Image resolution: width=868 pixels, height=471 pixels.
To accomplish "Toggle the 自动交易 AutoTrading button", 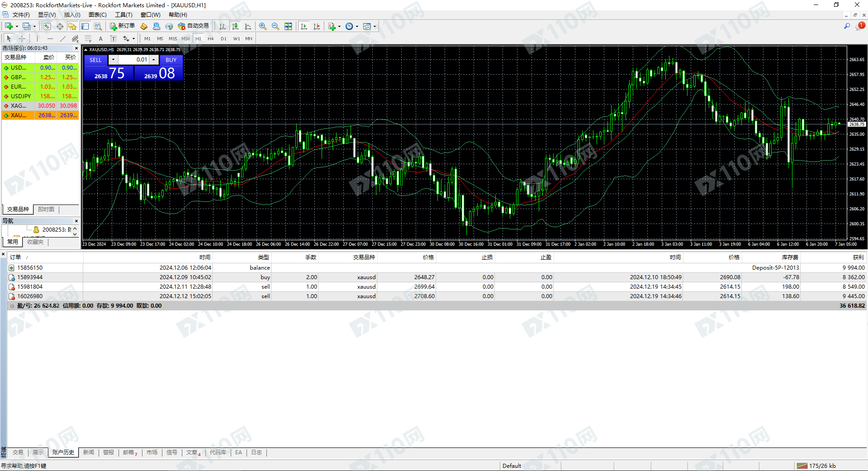I will click(x=194, y=26).
